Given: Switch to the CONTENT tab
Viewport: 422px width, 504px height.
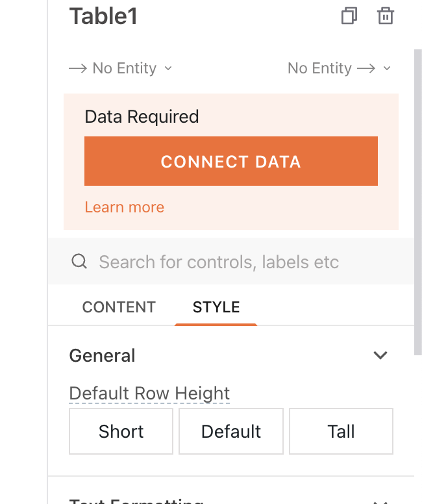Looking at the screenshot, I should point(119,307).
